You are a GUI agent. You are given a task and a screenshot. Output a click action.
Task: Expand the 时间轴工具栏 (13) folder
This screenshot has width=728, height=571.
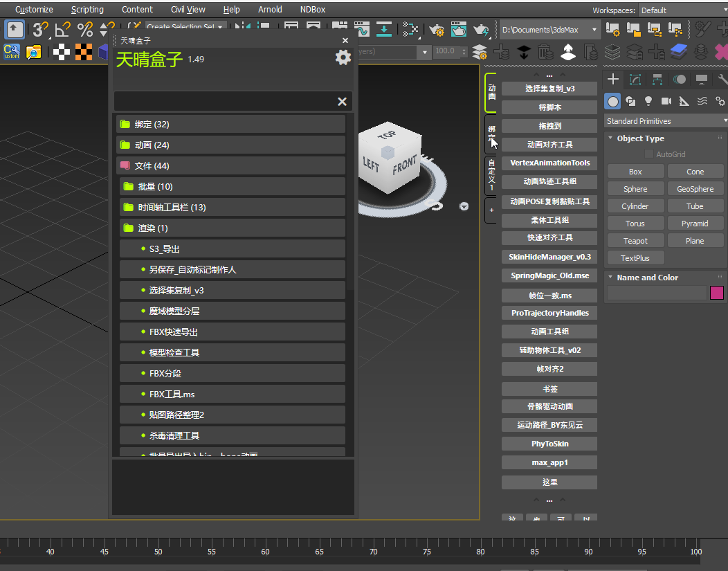(x=233, y=207)
